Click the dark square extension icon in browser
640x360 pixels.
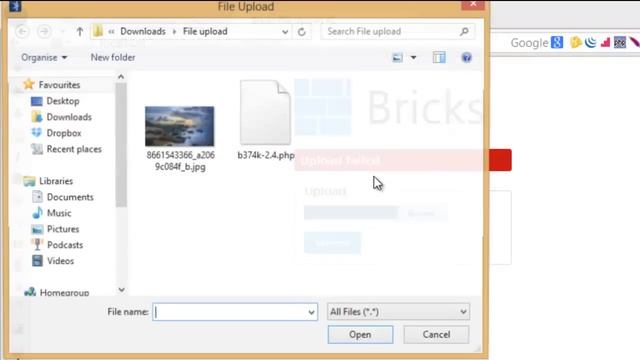620,42
